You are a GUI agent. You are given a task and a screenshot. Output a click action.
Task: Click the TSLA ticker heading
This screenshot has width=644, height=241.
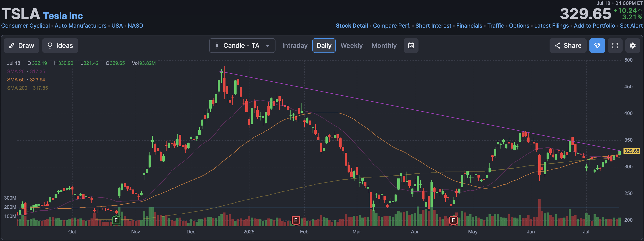tap(21, 14)
